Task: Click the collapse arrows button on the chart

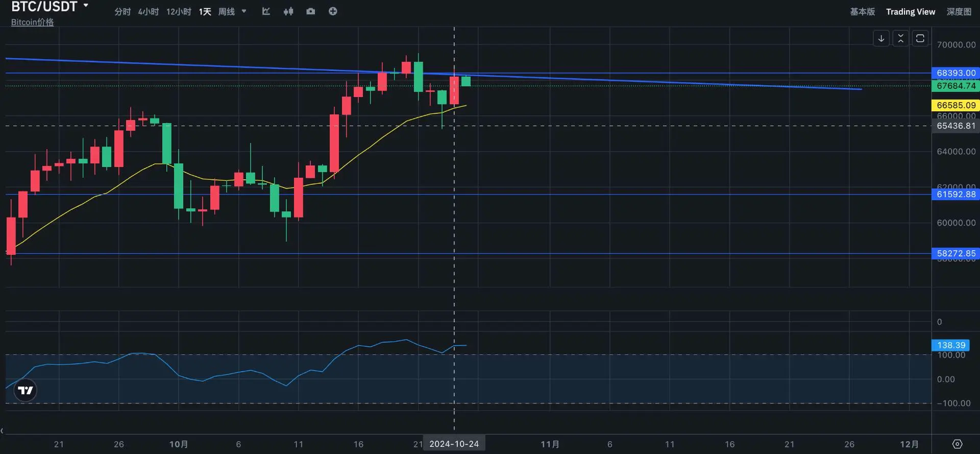Action: coord(900,38)
